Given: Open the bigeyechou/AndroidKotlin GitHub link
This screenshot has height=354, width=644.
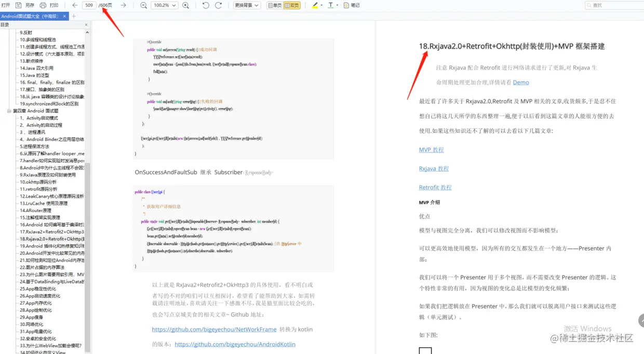Looking at the screenshot, I should click(235, 344).
